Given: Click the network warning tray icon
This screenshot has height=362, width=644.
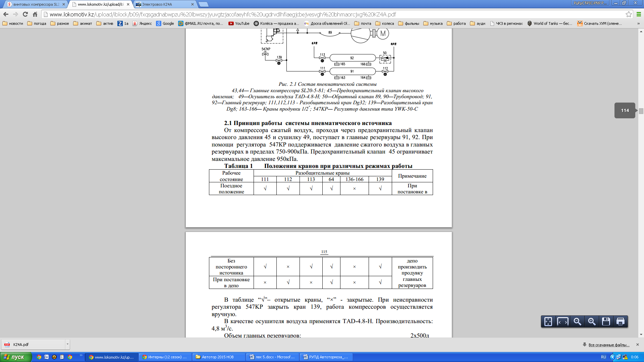Looking at the screenshot, I should pyautogui.click(x=625, y=357).
